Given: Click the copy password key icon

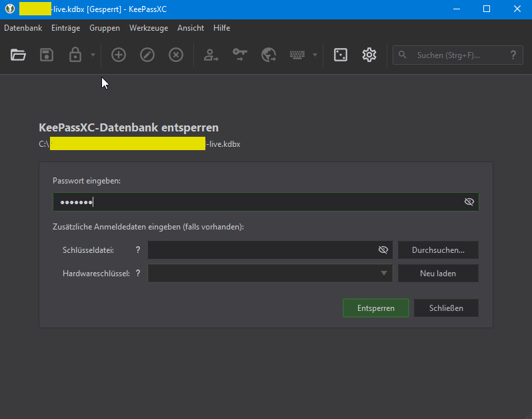Looking at the screenshot, I should click(240, 55).
